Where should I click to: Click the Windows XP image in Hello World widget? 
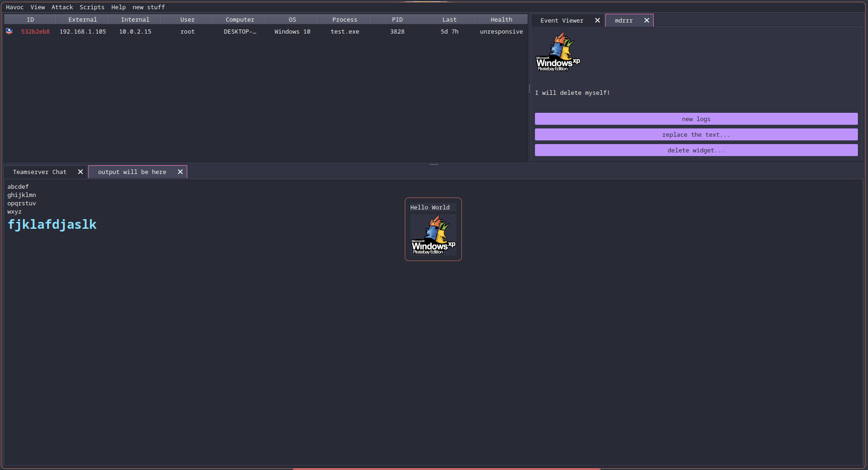point(433,234)
